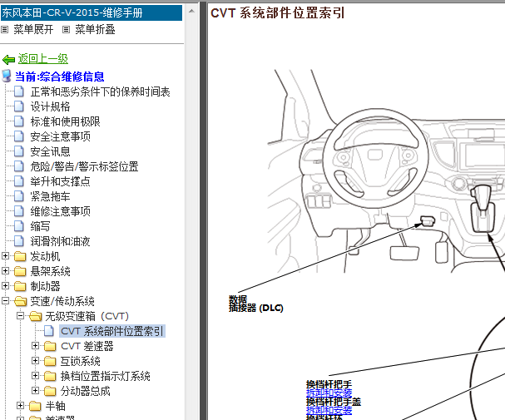The height and width of the screenshot is (420, 505).
Task: Click page icon next to 安全注意事项
Action: [19, 136]
